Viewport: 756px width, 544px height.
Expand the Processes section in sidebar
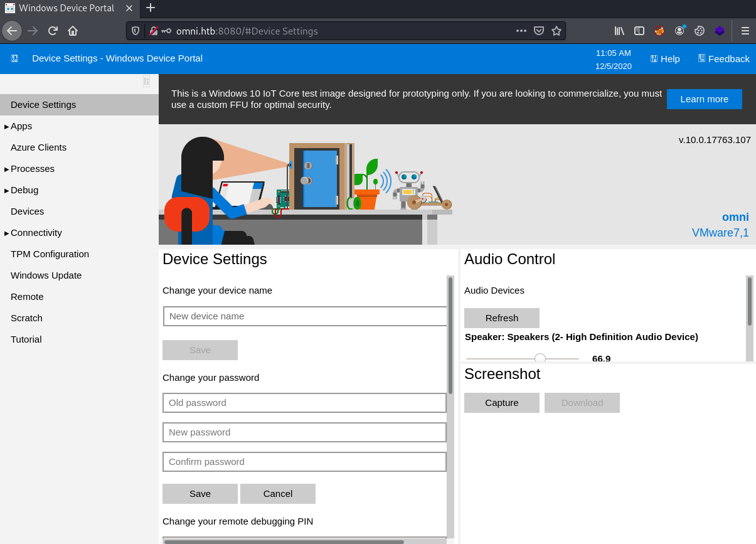pyautogui.click(x=32, y=169)
